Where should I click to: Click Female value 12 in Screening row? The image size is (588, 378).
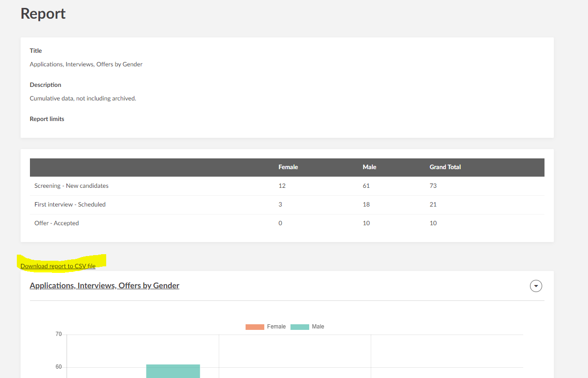pos(282,186)
